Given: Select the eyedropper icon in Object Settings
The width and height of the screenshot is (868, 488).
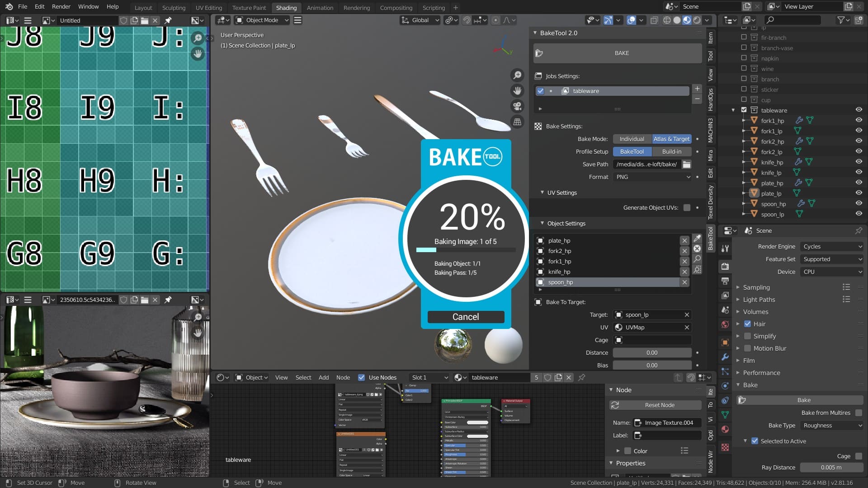Looking at the screenshot, I should (x=697, y=238).
